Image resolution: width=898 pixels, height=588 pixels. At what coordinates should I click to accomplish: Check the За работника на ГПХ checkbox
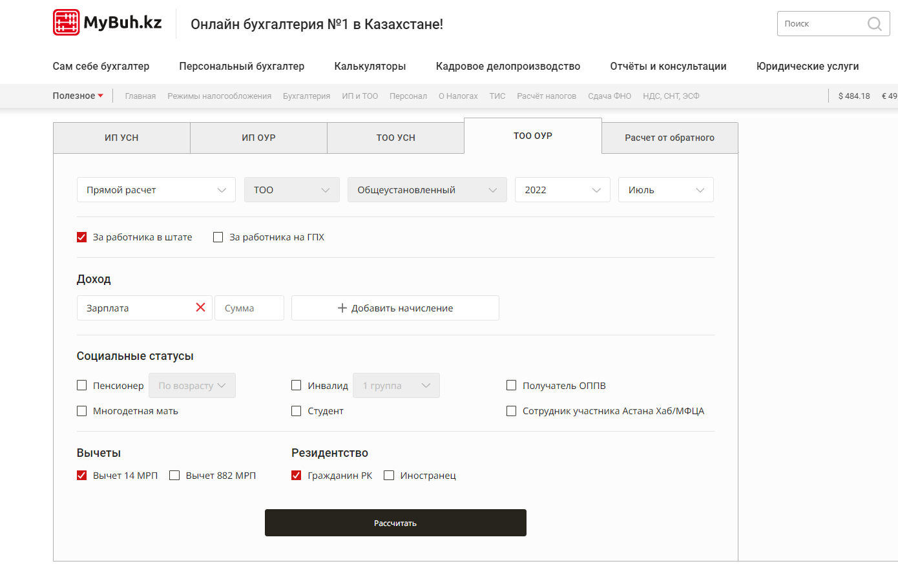[x=218, y=237]
